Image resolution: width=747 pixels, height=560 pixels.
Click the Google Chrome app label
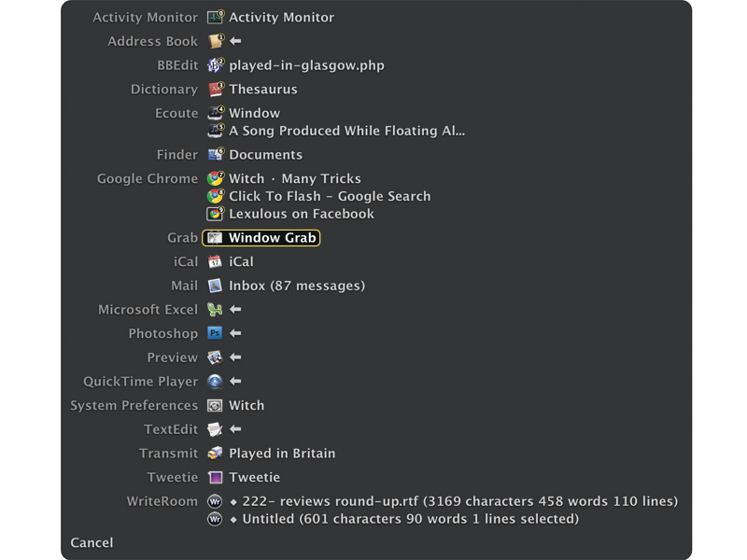(148, 178)
